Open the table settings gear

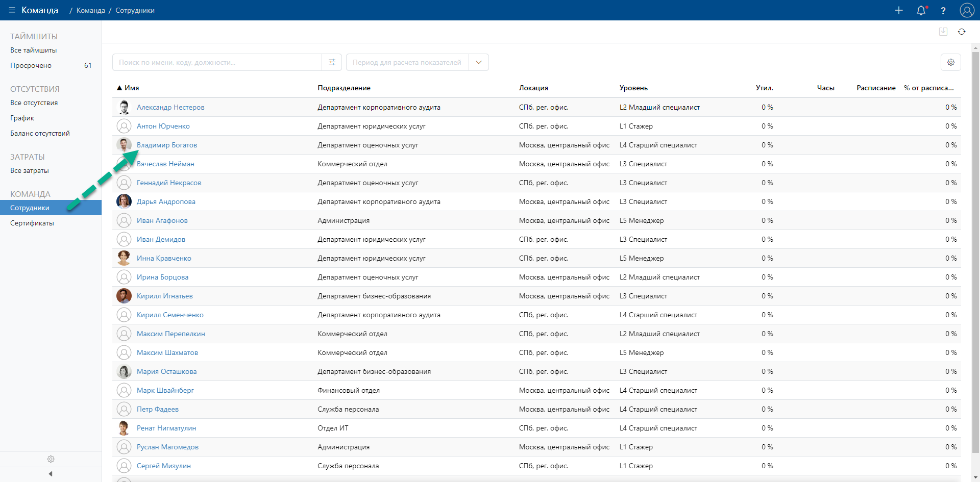951,62
